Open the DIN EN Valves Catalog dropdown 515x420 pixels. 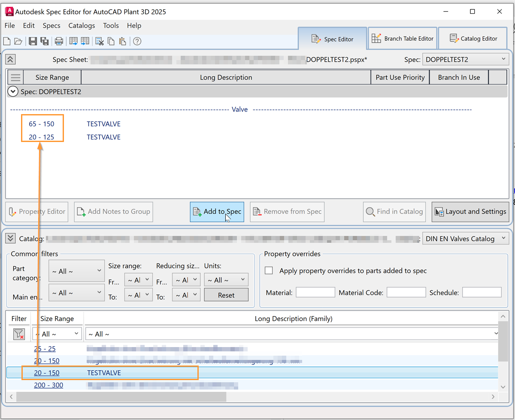[466, 239]
